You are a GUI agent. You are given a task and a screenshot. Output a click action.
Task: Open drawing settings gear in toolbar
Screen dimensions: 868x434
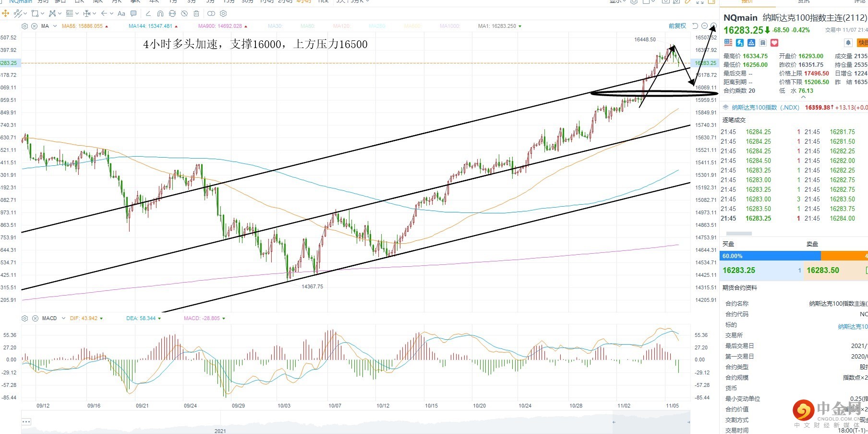point(223,13)
